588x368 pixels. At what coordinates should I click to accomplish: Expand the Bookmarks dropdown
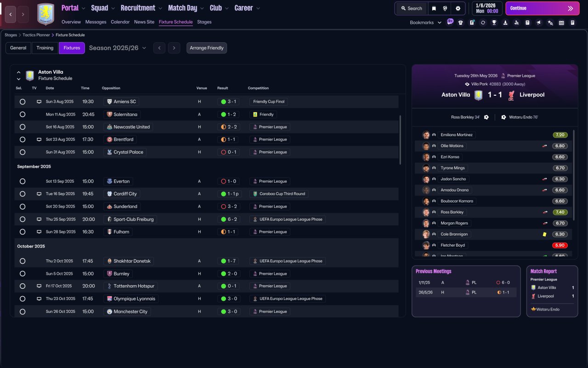425,23
